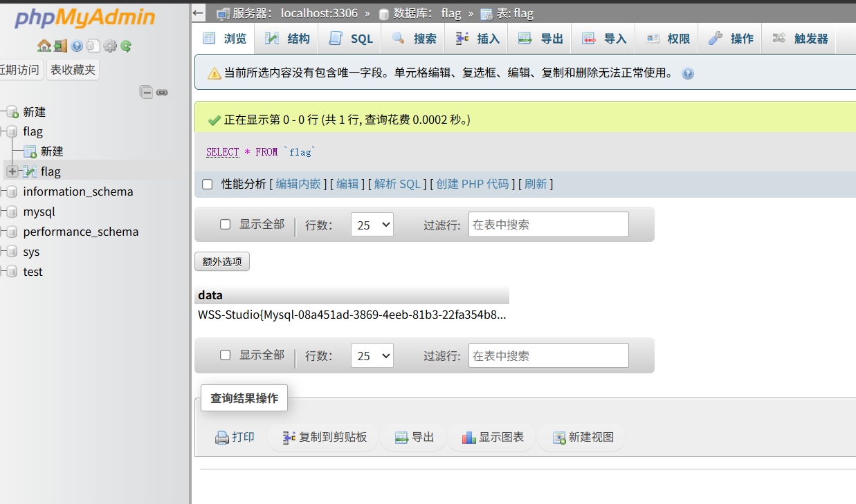Select performance_schema in the database tree
The width and height of the screenshot is (856, 504).
click(81, 232)
